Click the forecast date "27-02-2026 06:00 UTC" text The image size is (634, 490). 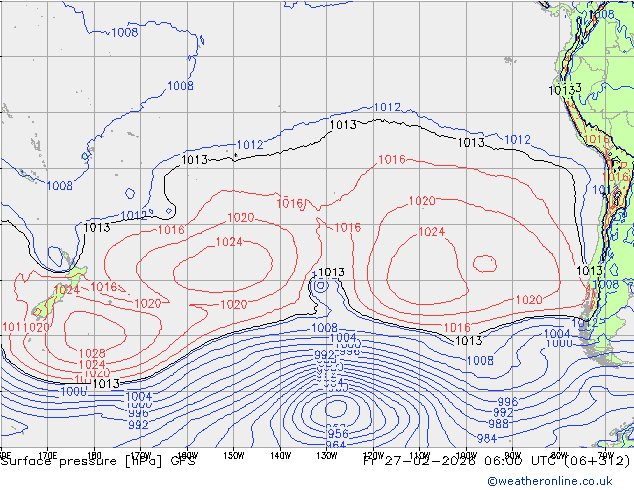point(469,461)
